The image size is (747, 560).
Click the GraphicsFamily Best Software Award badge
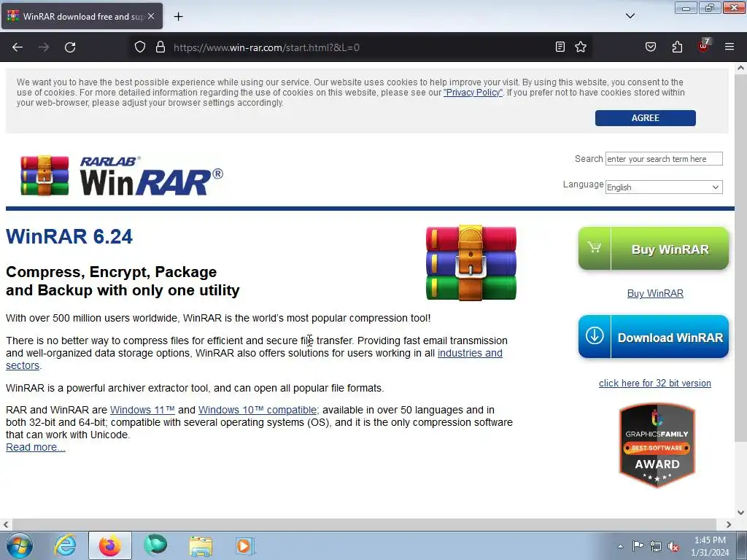(657, 446)
